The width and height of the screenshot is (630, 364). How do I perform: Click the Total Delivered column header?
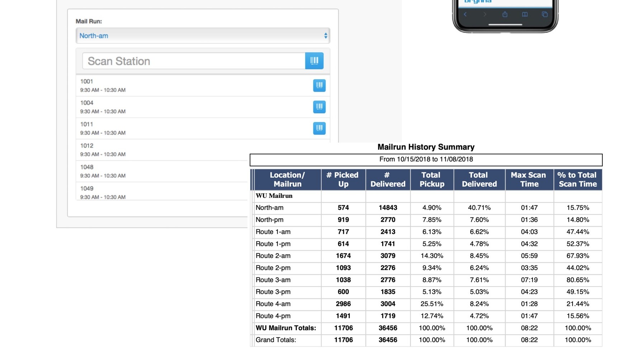pos(479,179)
